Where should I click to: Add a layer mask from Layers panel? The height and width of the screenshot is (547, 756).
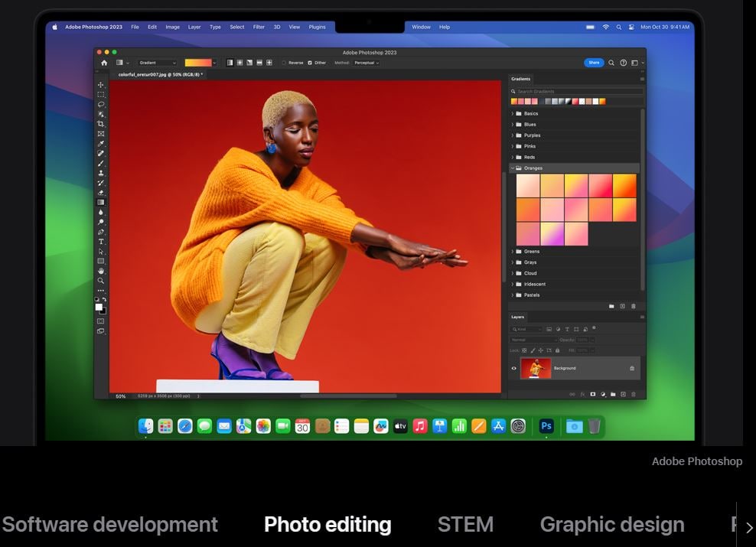pyautogui.click(x=593, y=394)
